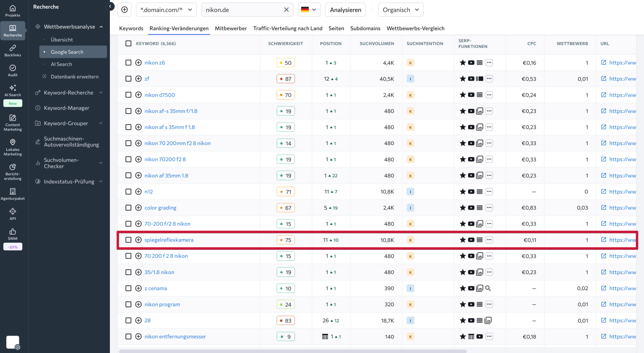The width and height of the screenshot is (644, 353).
Task: Clear search field with the X icon
Action: point(286,10)
